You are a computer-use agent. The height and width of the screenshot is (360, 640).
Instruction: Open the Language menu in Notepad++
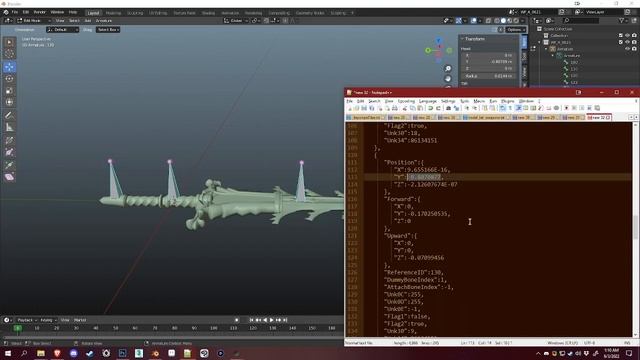(x=428, y=101)
